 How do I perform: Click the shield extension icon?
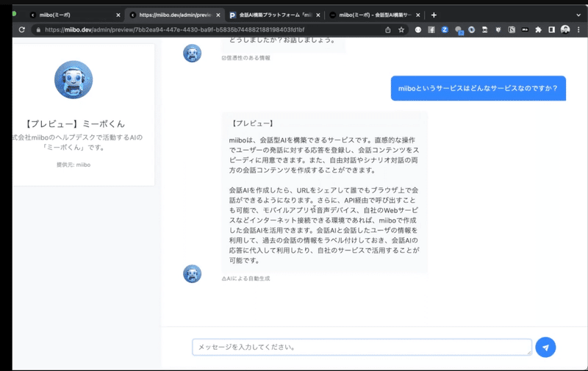point(498,29)
